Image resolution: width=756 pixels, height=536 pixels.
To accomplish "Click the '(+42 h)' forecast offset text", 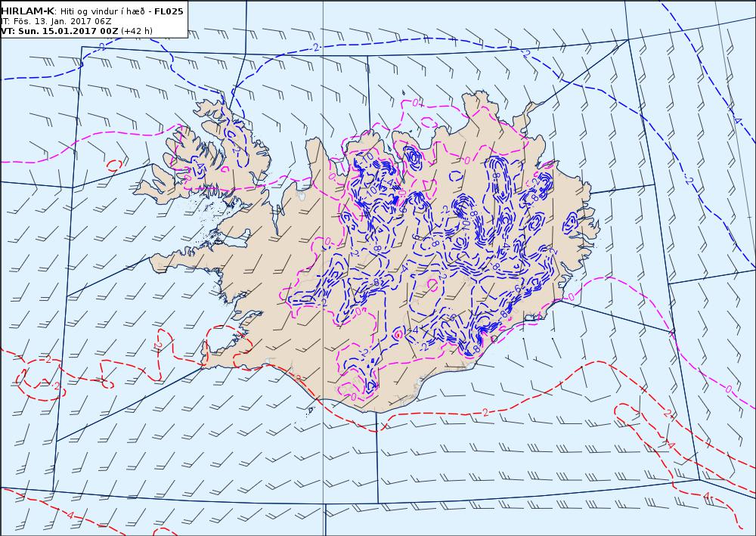I will [137, 31].
